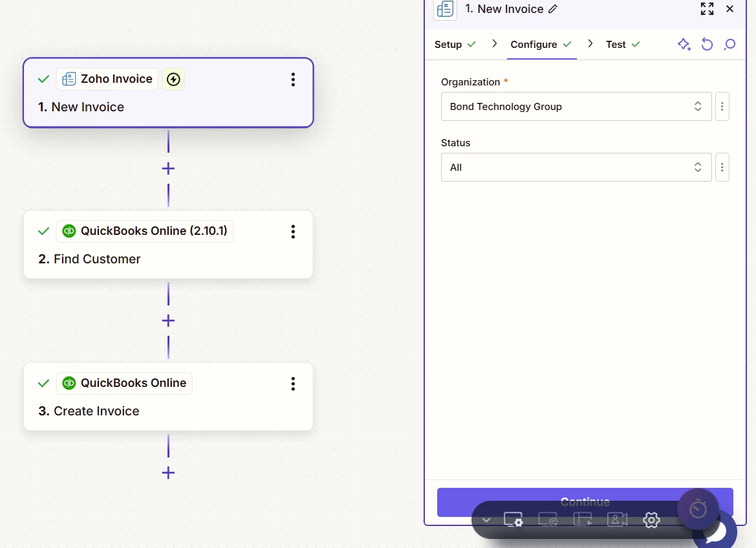Switch to the Test tab

click(622, 45)
